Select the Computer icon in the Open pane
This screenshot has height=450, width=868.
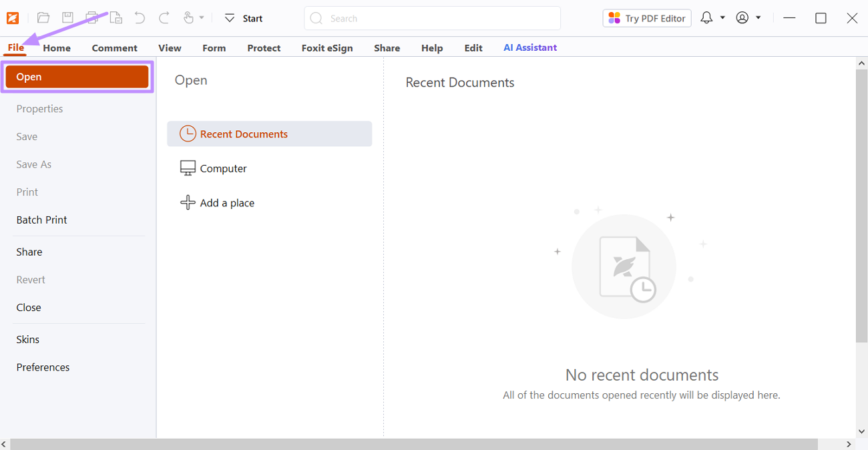[x=188, y=168]
